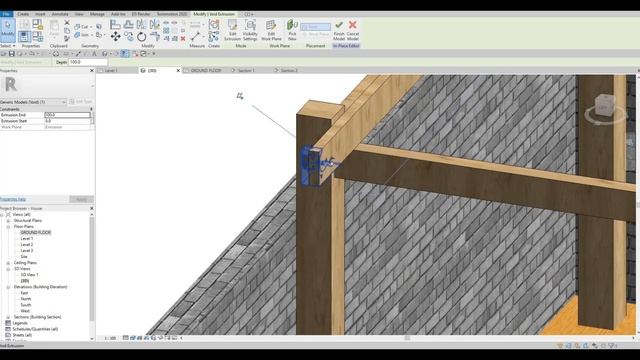Viewport: 640px width, 360px height.
Task: Expand Structural Plans in Project Browser
Action: 8,220
